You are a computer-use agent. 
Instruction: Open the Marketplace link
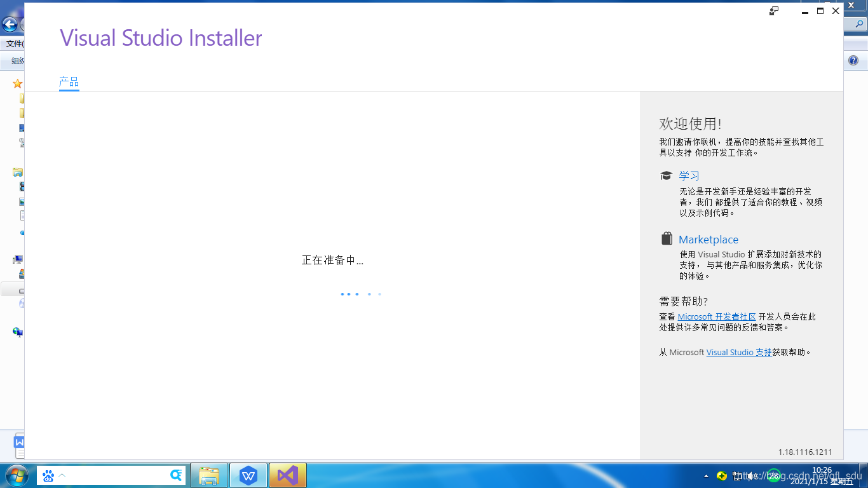tap(709, 240)
